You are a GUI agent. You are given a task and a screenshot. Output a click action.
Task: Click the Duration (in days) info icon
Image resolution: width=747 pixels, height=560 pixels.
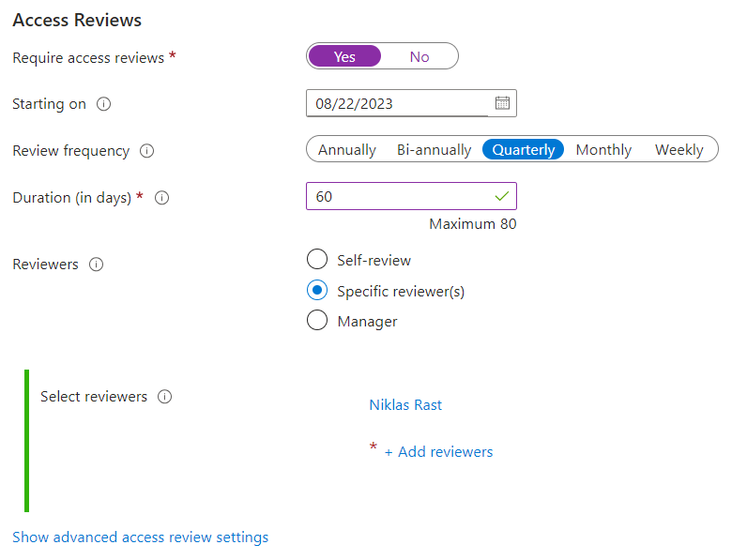(161, 198)
